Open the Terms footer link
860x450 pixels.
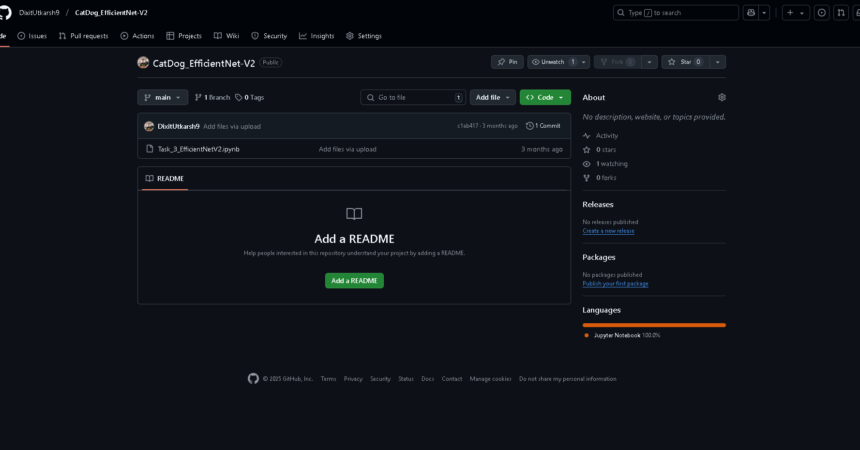coord(329,379)
